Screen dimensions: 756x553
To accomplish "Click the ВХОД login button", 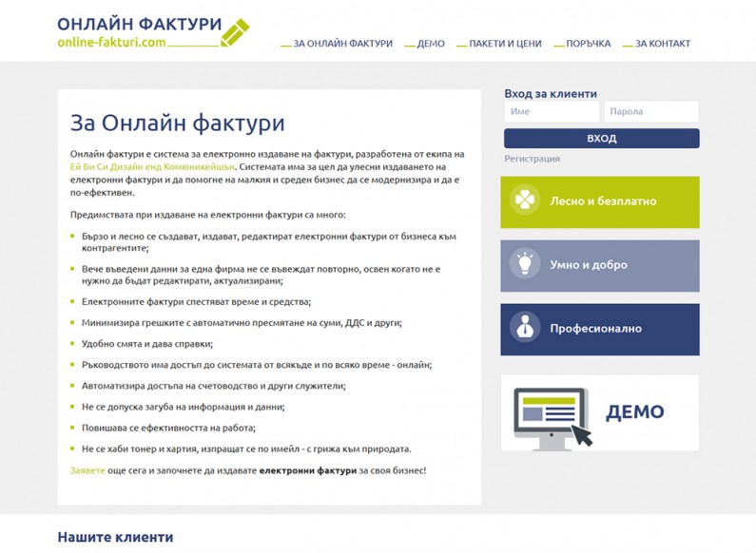I will 602,139.
